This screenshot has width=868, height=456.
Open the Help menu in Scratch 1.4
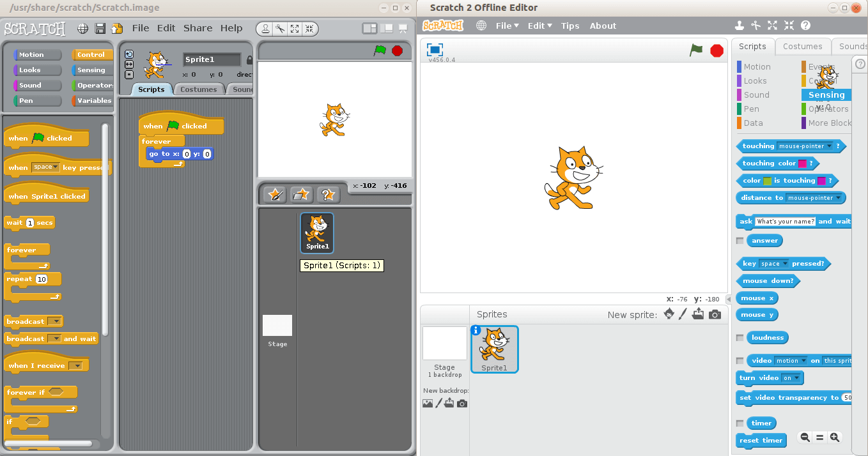pyautogui.click(x=231, y=28)
